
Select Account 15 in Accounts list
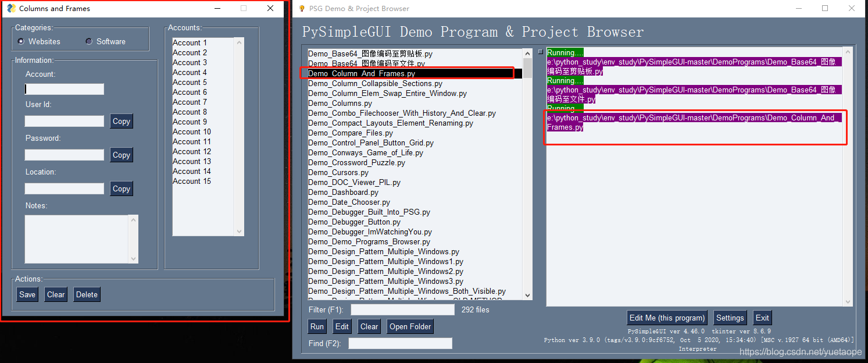[203, 181]
